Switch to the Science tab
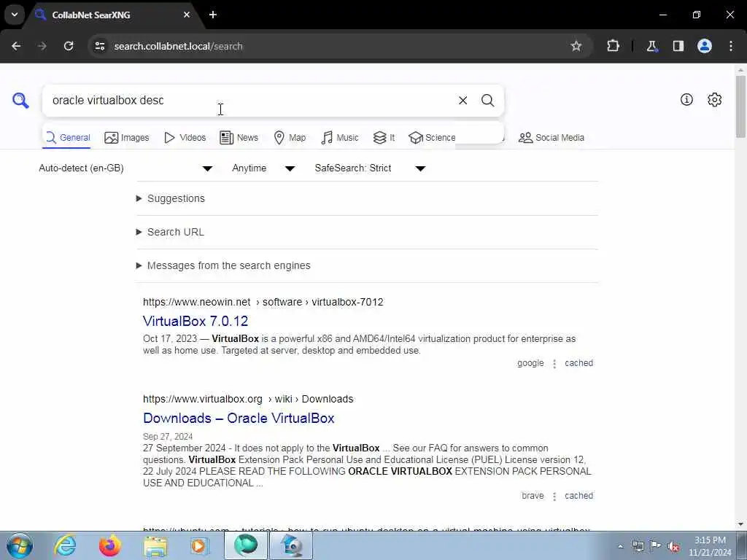Viewport: 747px width, 560px height. point(432,138)
